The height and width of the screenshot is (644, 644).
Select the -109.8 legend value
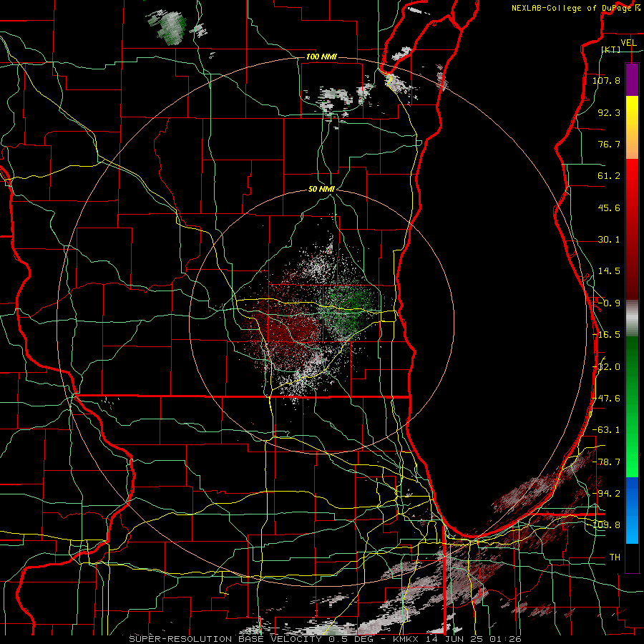pos(606,525)
